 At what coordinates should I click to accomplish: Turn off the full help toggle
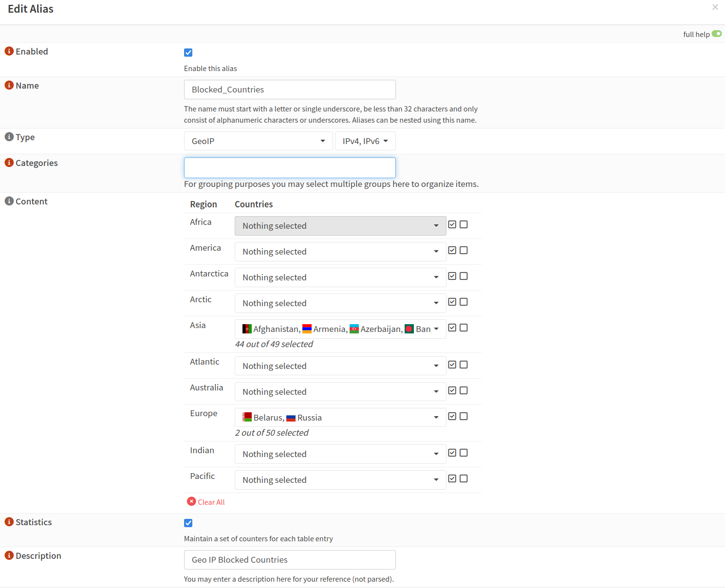point(716,34)
